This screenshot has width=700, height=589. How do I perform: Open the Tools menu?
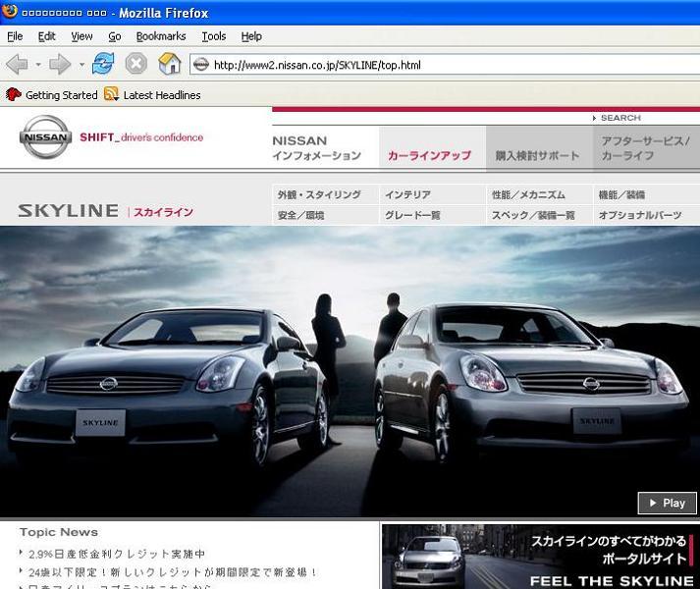pos(214,36)
